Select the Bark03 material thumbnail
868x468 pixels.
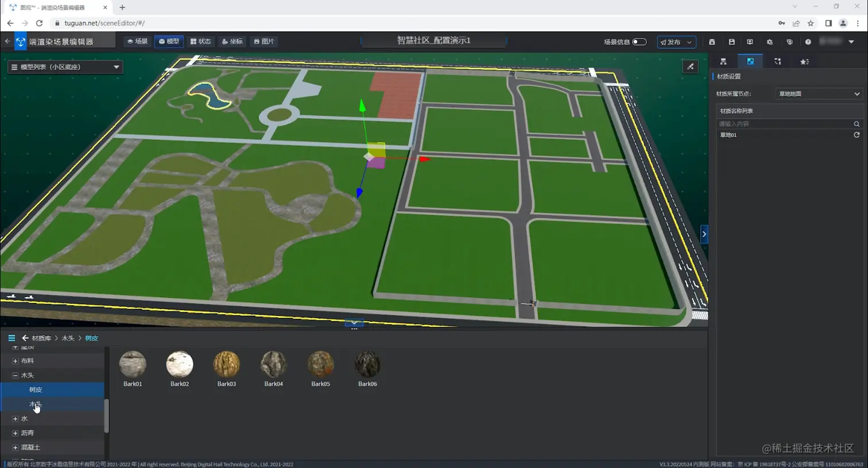coord(227,364)
